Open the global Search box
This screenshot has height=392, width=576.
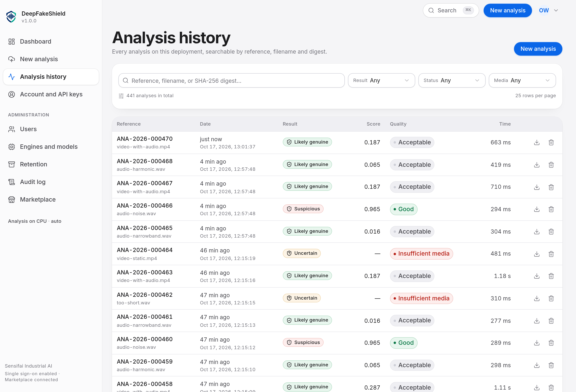[451, 10]
